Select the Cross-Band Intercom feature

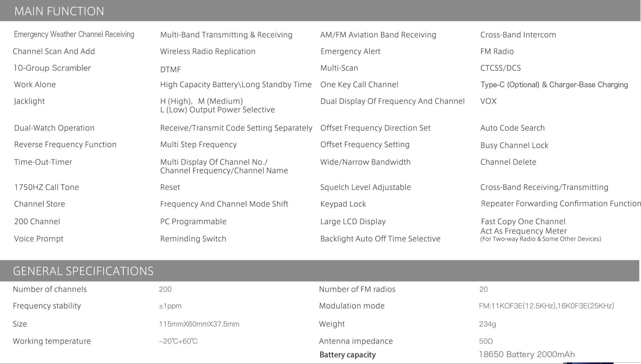pyautogui.click(x=518, y=35)
